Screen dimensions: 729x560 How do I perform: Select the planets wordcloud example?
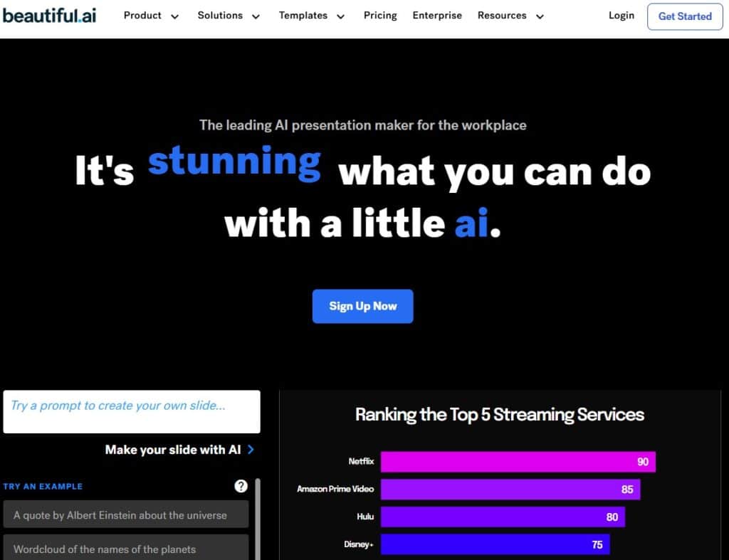pos(126,549)
